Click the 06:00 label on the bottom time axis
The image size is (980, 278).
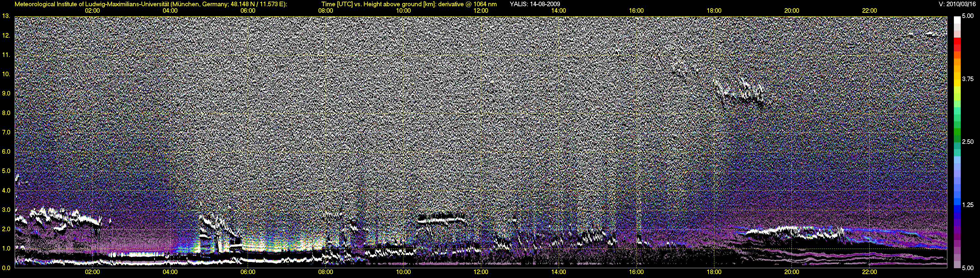248,272
